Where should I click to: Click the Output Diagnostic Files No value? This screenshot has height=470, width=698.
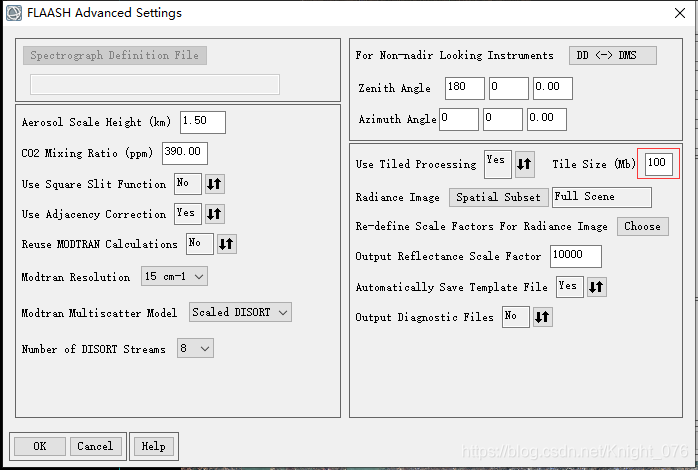(516, 317)
